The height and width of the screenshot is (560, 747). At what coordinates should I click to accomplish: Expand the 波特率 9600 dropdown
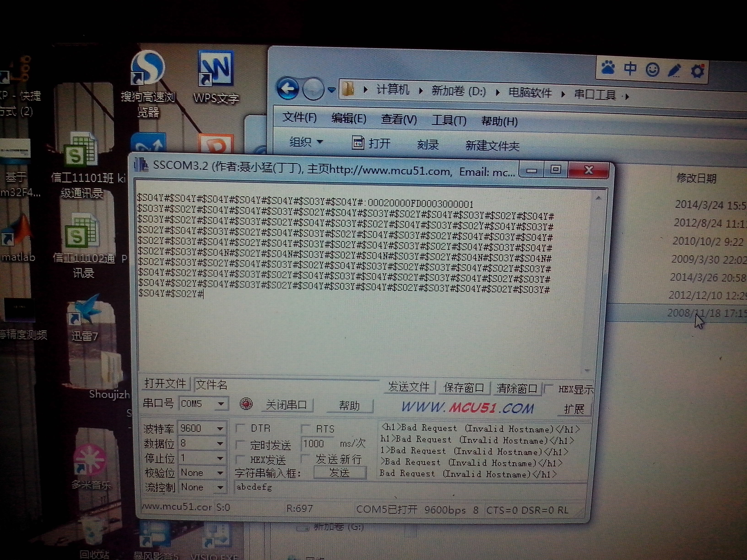tap(220, 428)
